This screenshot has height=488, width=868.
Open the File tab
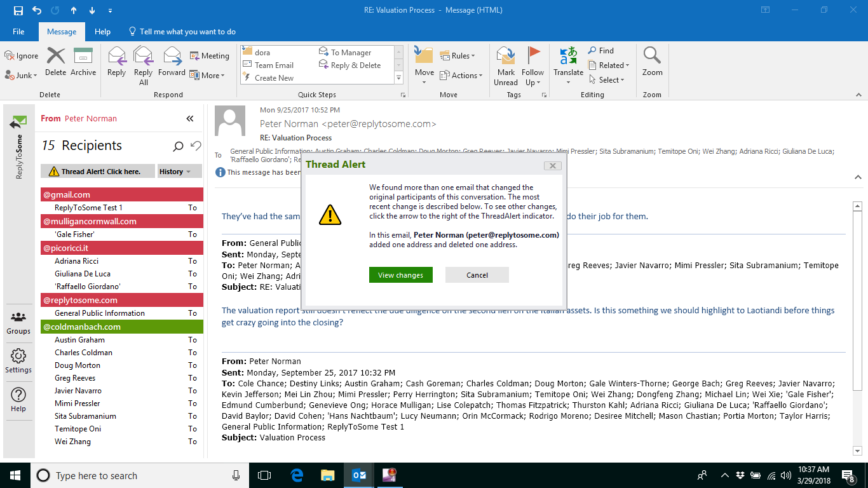18,32
